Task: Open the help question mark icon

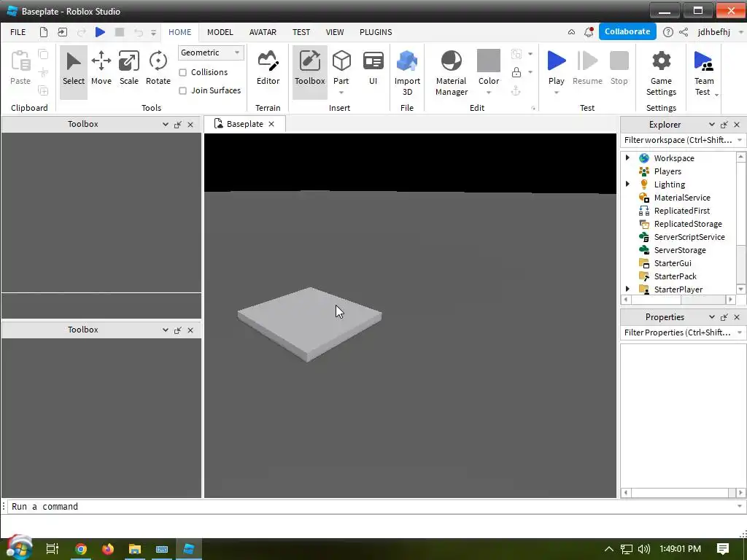Action: pos(668,32)
